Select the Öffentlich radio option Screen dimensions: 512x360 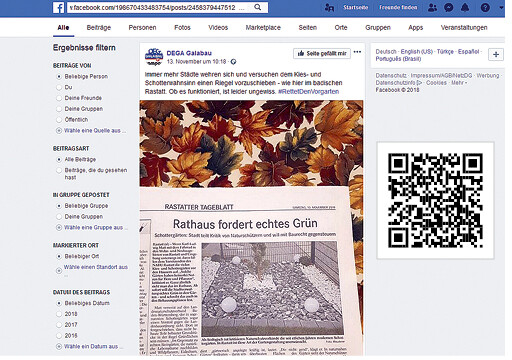point(59,120)
